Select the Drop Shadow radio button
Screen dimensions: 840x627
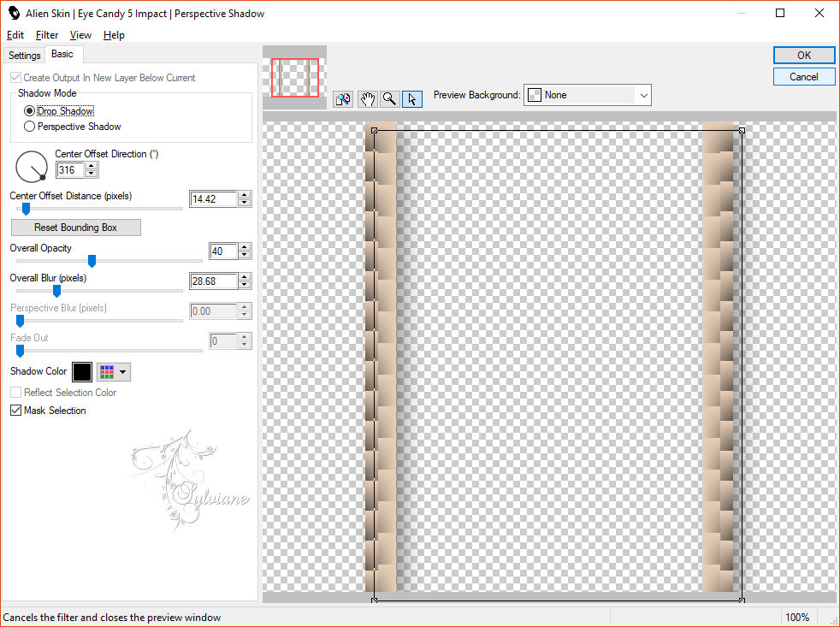(29, 111)
